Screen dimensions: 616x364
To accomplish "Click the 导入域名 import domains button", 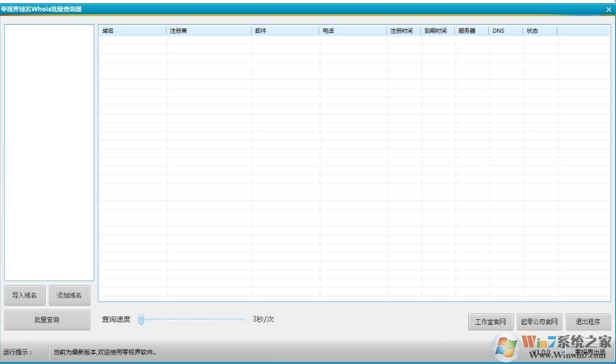I will click(24, 294).
